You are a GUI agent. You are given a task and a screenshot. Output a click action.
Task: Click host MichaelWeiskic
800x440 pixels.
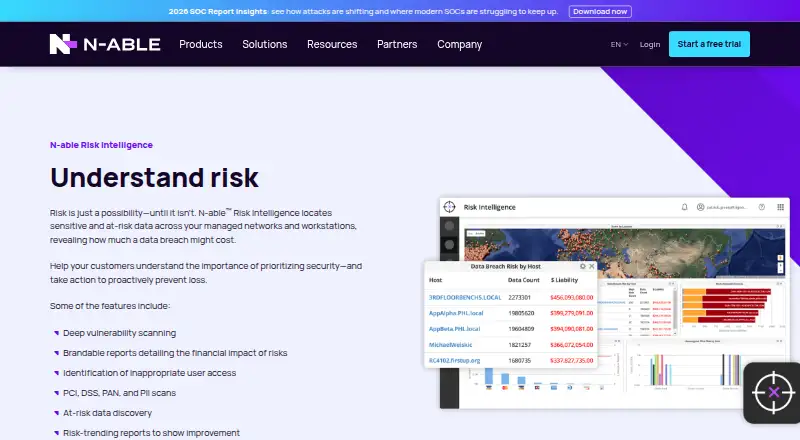coord(451,345)
